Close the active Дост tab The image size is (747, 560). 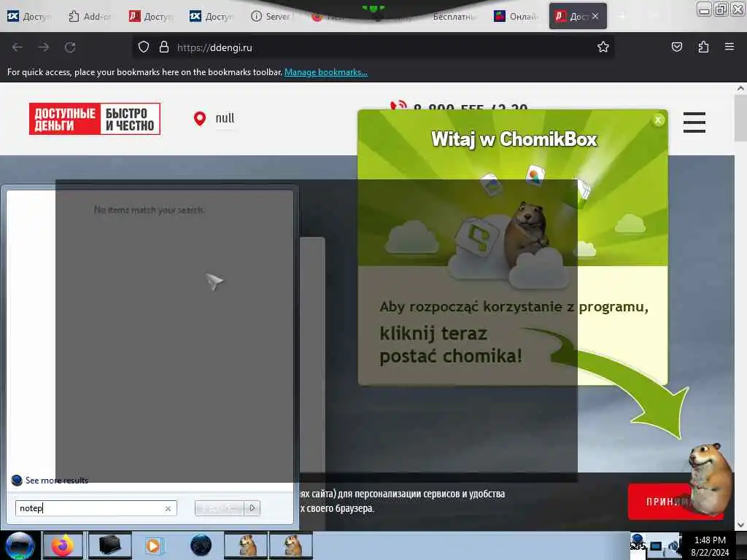(595, 16)
